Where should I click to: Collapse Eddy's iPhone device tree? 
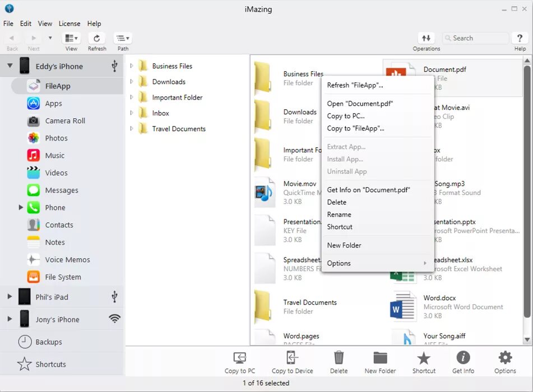10,65
